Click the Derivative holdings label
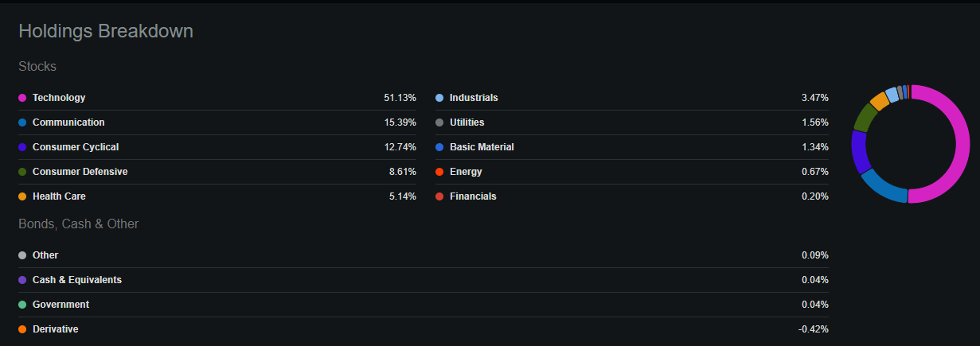Image resolution: width=980 pixels, height=346 pixels. [x=56, y=329]
